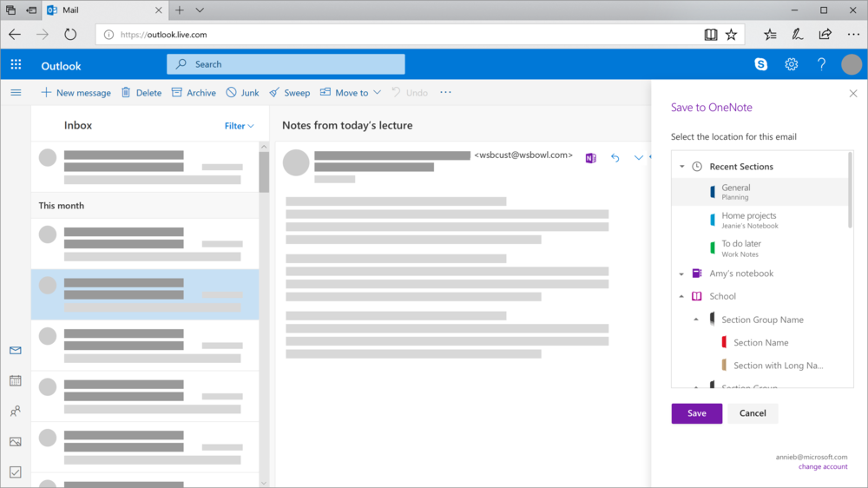Open the app launcher waffle icon

click(16, 65)
